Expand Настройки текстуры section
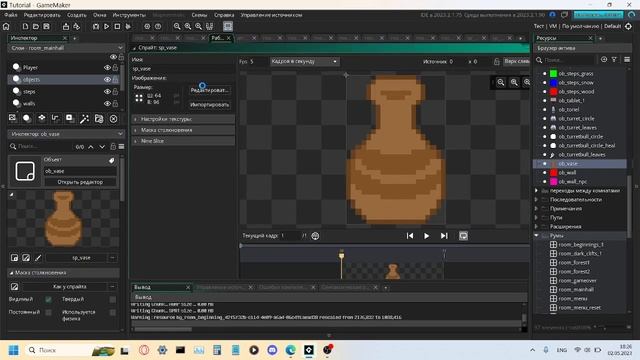 pyautogui.click(x=183, y=119)
